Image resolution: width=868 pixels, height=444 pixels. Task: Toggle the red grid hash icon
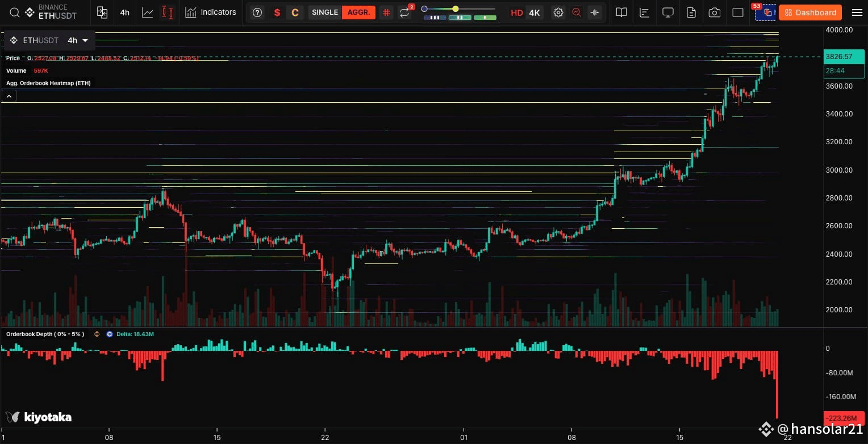tap(386, 12)
